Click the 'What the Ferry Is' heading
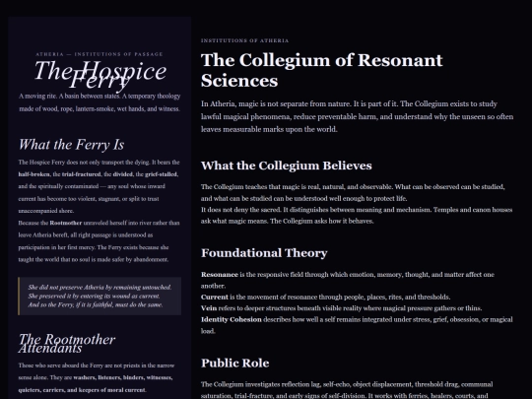This screenshot has height=399, width=532. point(71,145)
